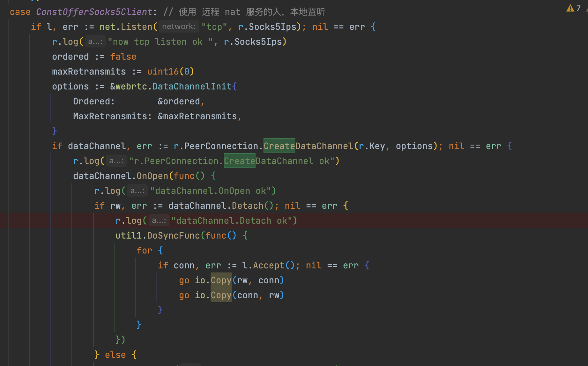Screen dimensions: 588x366
Task: Click the a…: inlay hint on the dataChannel.OnOpen log line
Action: tap(137, 190)
